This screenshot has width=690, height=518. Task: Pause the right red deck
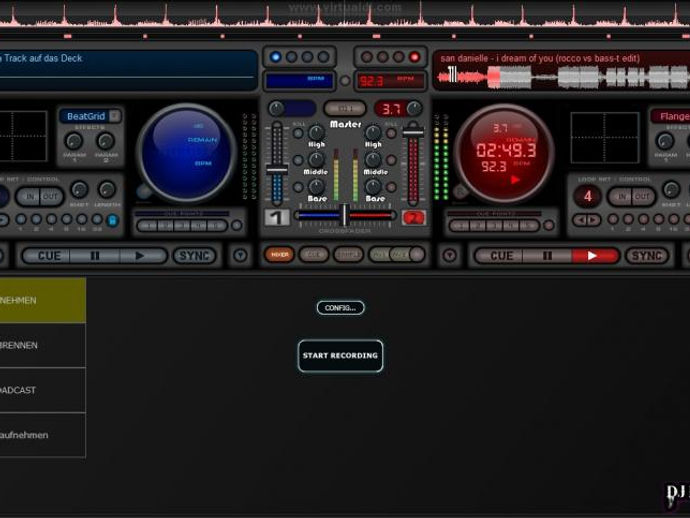pos(547,256)
